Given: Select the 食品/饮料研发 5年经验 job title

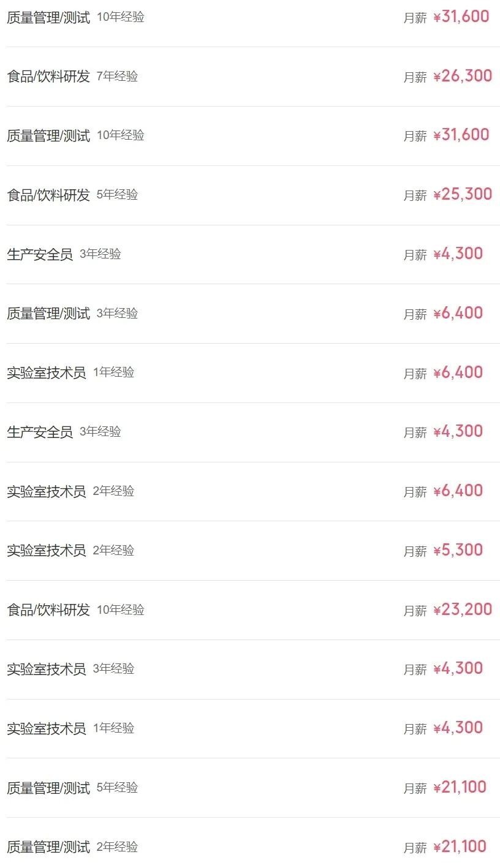Looking at the screenshot, I should pos(48,195).
